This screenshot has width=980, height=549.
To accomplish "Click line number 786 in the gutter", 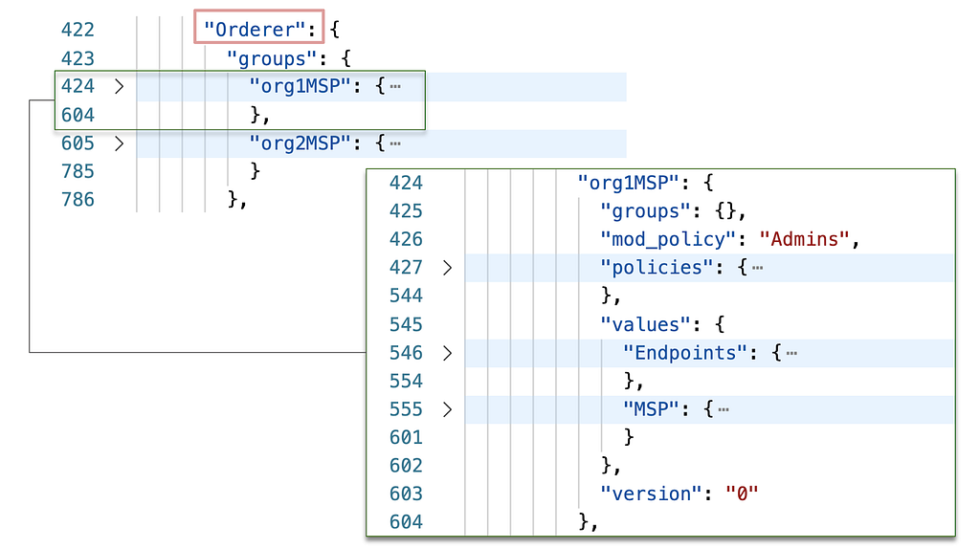I will [78, 200].
